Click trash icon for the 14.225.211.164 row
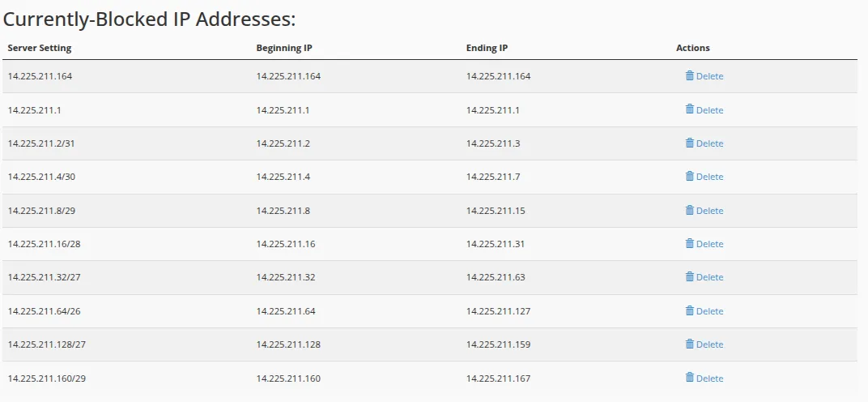The width and height of the screenshot is (868, 402). [x=690, y=75]
